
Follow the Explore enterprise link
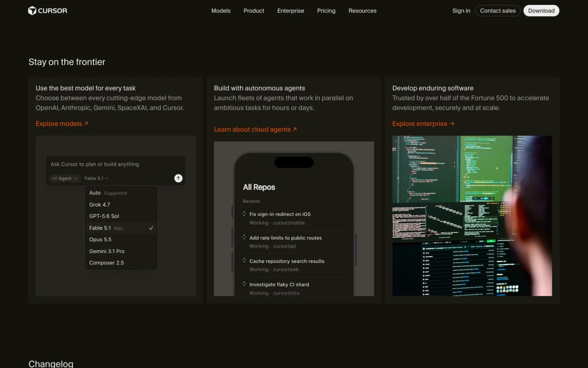[424, 124]
